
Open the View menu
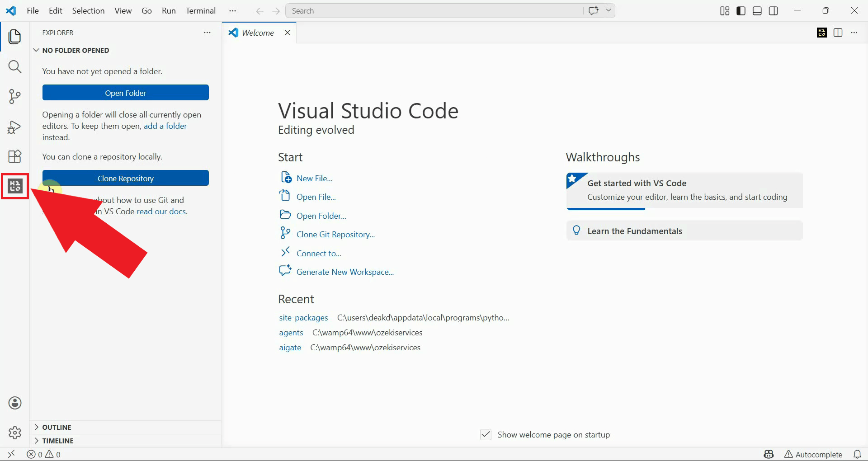[x=123, y=11]
